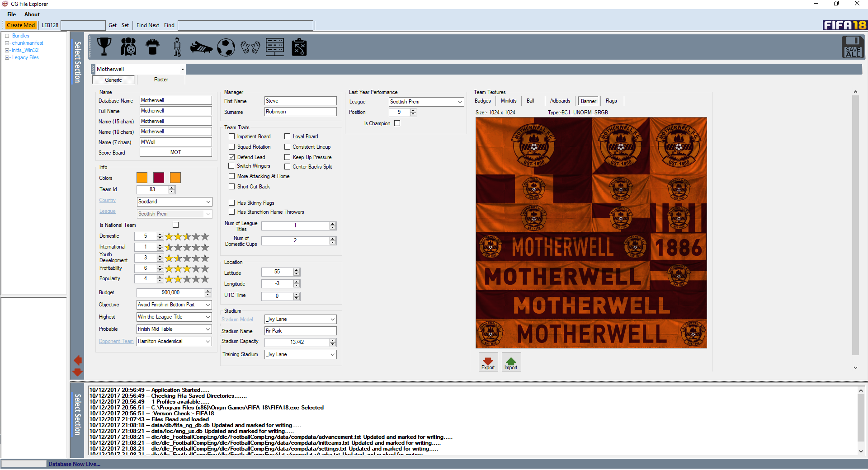Screen dimensions: 868x470
Task: Open the Stadium Model _Ivy Lane dropdown
Action: point(333,319)
